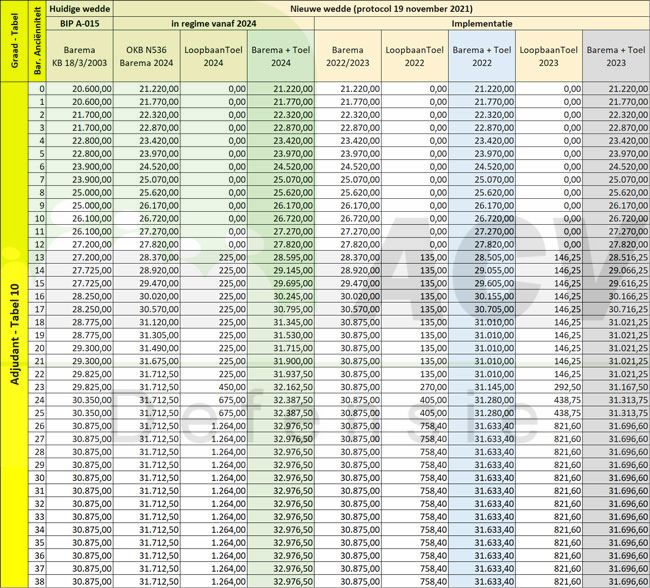Select the 29.605,00 cell in row 15
Viewport: 650px width, 588px height.
pyautogui.click(x=482, y=283)
